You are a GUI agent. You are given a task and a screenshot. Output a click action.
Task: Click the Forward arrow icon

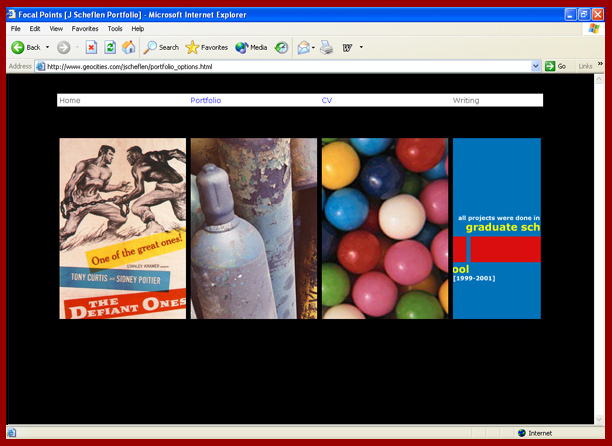pyautogui.click(x=64, y=48)
